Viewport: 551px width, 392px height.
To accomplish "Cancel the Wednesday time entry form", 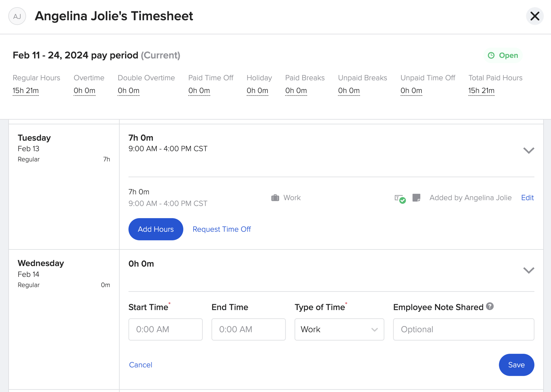I will (x=140, y=365).
